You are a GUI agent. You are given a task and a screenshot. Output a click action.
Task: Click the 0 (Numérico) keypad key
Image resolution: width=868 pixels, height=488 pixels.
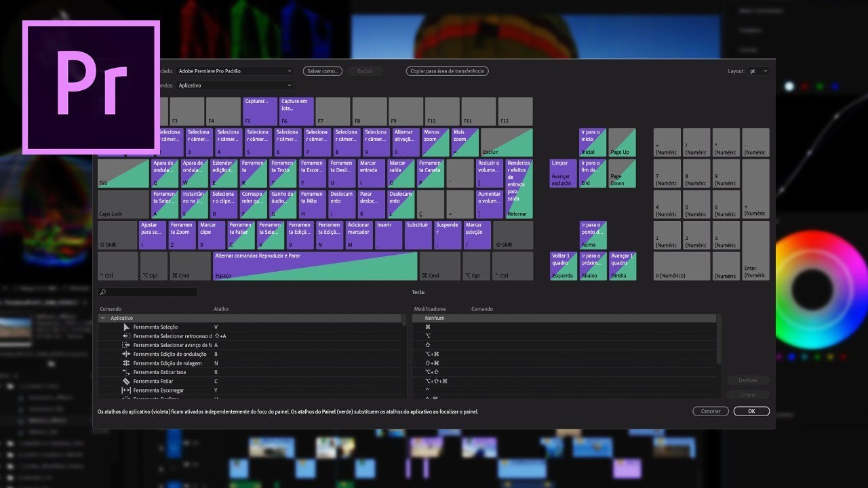click(682, 266)
